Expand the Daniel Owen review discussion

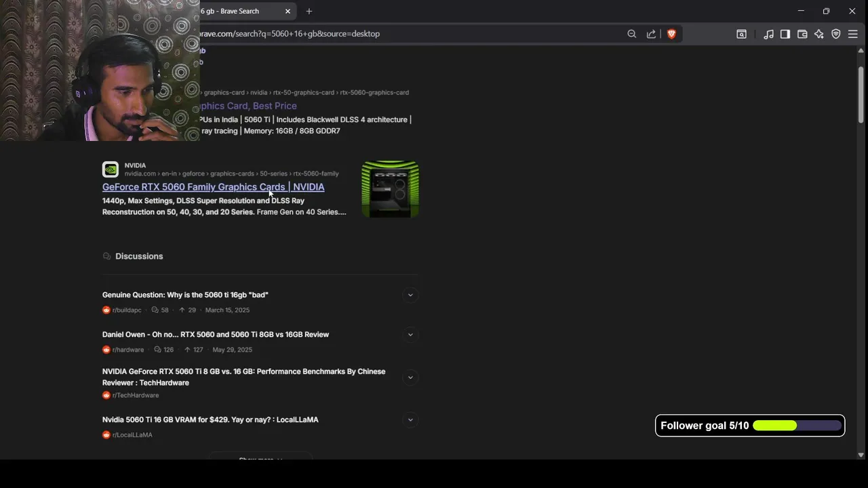[x=410, y=335]
